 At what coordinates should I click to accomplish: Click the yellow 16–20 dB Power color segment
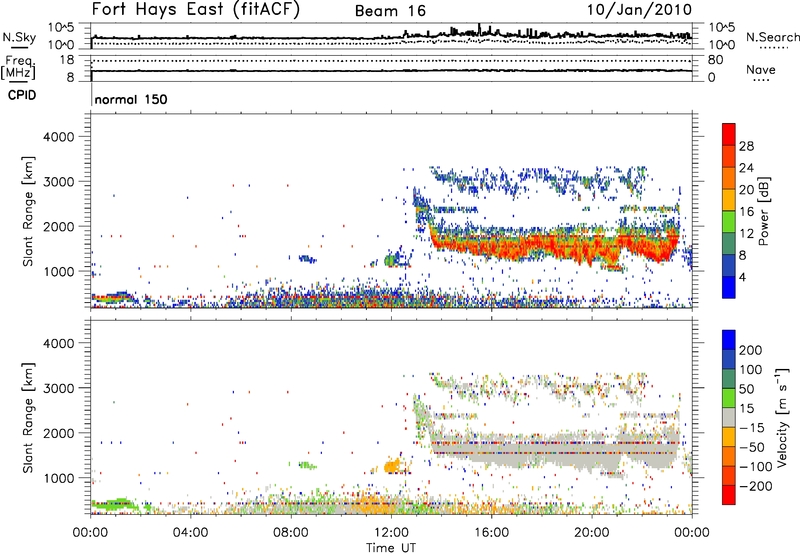(729, 200)
